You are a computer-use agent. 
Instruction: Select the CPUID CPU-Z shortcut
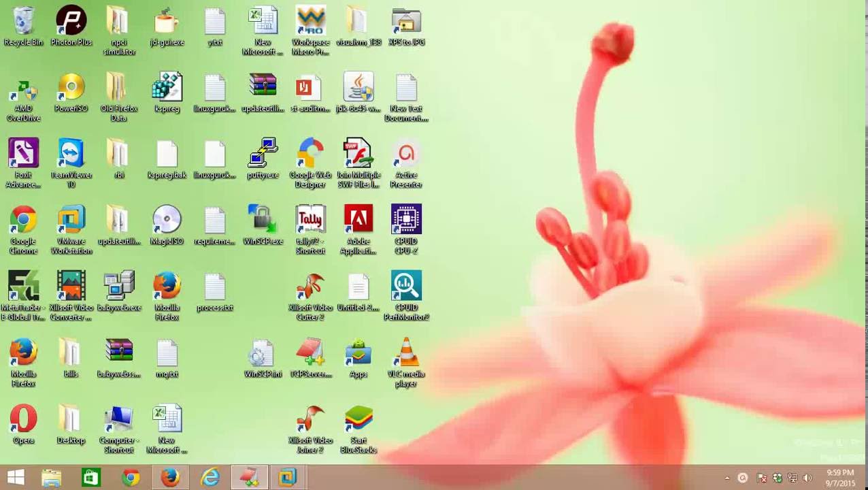pos(406,220)
